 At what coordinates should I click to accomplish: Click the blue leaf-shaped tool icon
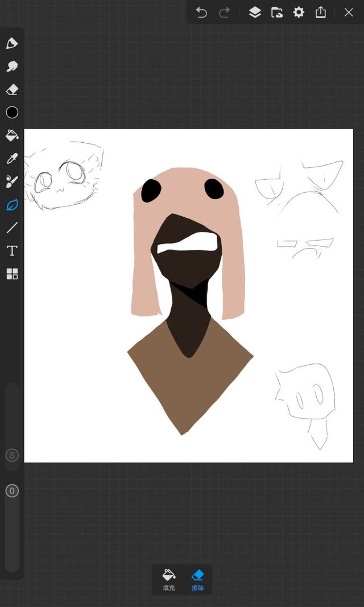pyautogui.click(x=12, y=205)
